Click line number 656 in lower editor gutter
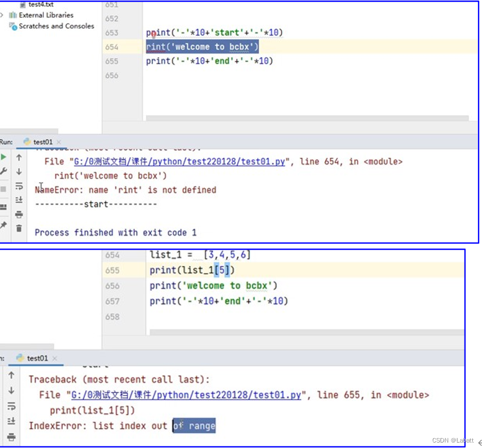Viewport: 482px width, 448px height. [x=112, y=286]
